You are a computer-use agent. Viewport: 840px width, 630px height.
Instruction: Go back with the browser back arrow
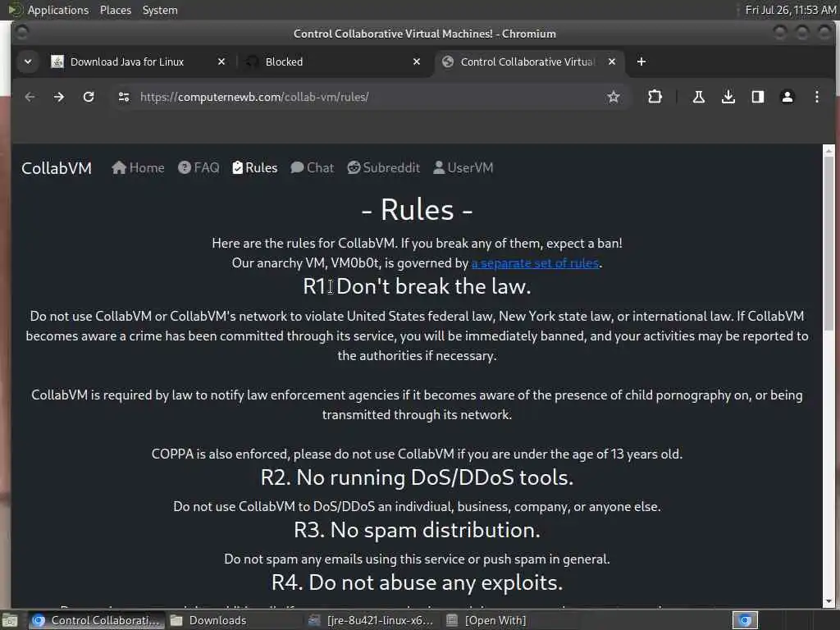pos(30,97)
